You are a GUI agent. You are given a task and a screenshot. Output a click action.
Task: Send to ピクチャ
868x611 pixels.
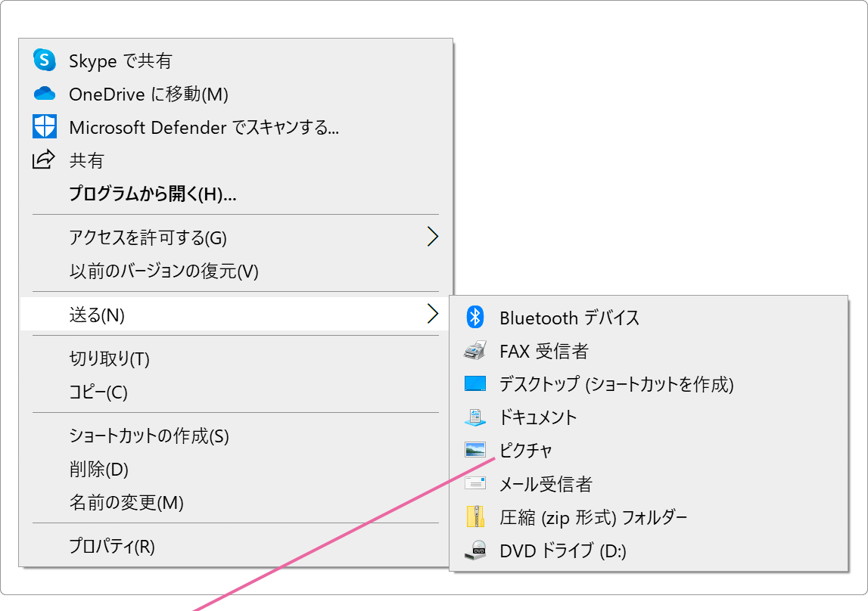649,450
